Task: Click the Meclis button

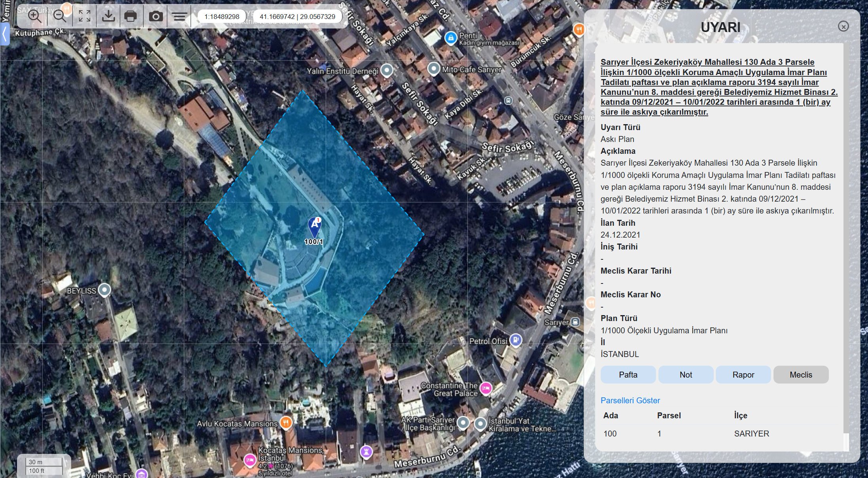Action: [801, 374]
